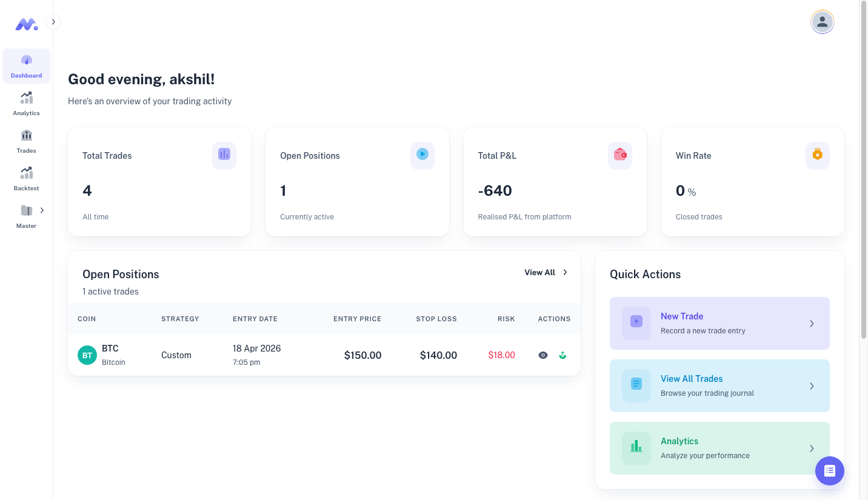This screenshot has height=500, width=868.
Task: Click the page vertical scrollbar
Action: pyautogui.click(x=864, y=170)
